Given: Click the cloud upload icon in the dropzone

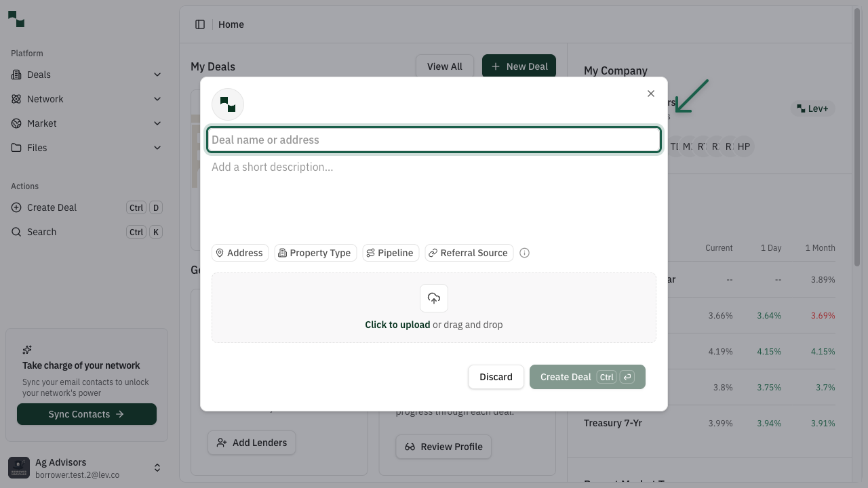Looking at the screenshot, I should [434, 298].
